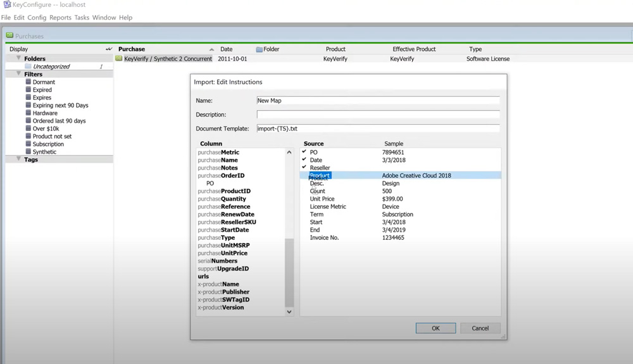
Task: Click the KeyConfigure app icon in title bar
Action: [x=7, y=4]
